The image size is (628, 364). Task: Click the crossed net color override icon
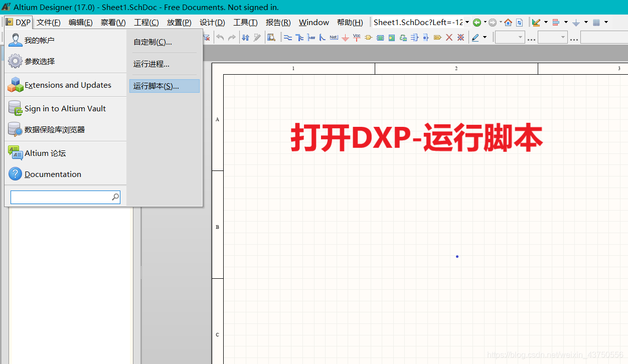click(x=460, y=37)
